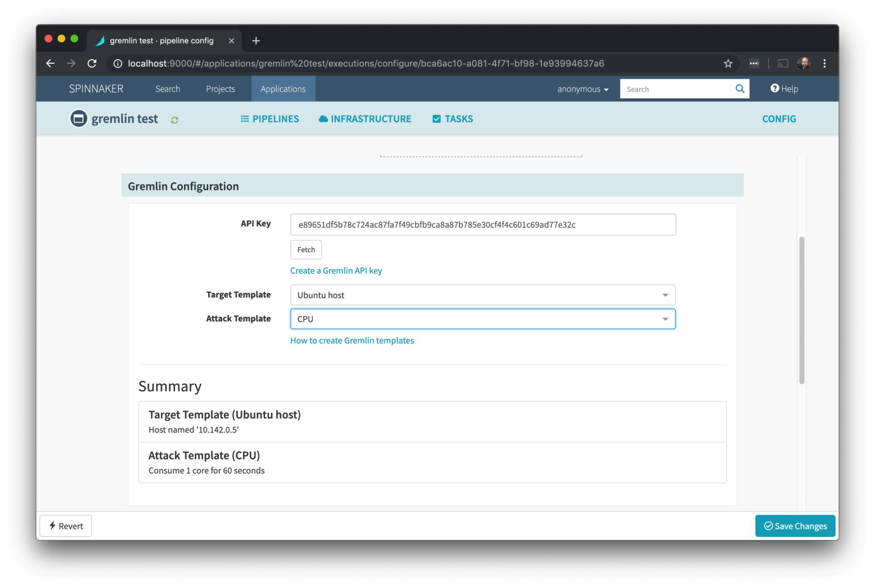
Task: Click the Attack Template (CPU) summary heading
Action: pos(204,455)
